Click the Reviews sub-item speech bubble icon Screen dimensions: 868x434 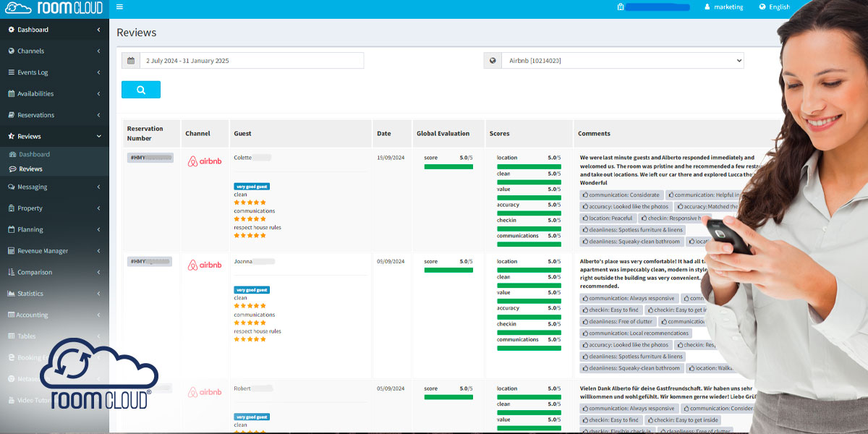coord(13,169)
